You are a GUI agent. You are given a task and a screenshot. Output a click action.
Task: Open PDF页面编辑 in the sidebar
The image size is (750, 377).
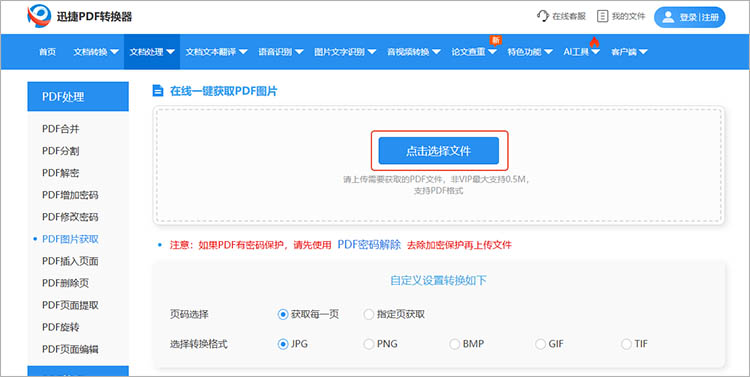pyautogui.click(x=70, y=349)
